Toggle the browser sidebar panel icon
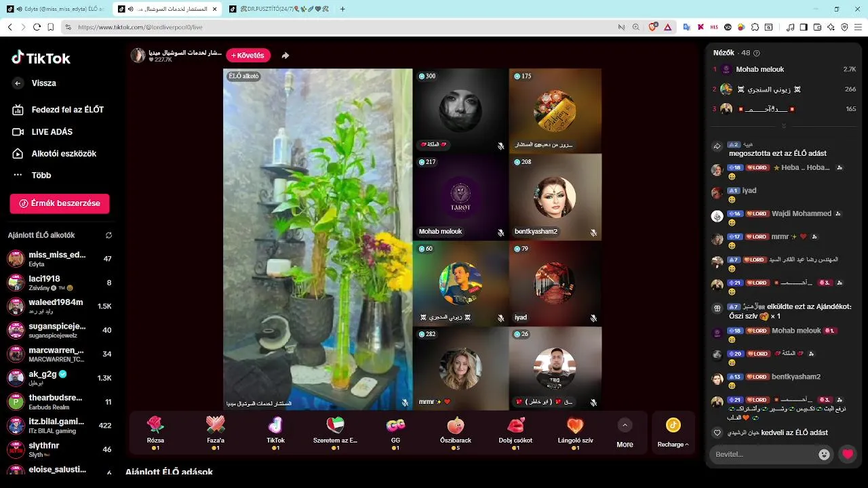The image size is (868, 488). (804, 27)
